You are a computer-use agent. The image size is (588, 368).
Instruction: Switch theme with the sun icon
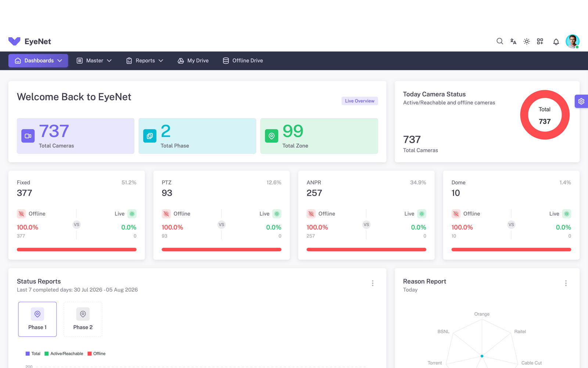(x=527, y=41)
